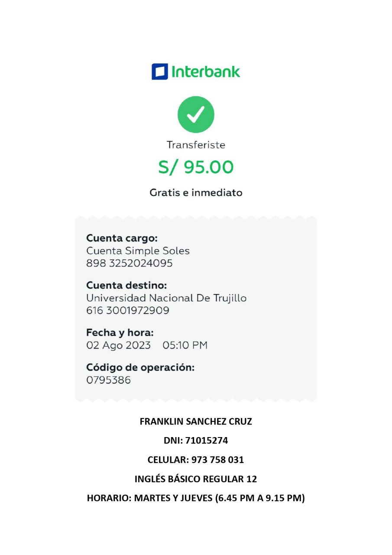Click the "Cuenta destino:" heading
This screenshot has height=555, width=392.
coord(126,285)
